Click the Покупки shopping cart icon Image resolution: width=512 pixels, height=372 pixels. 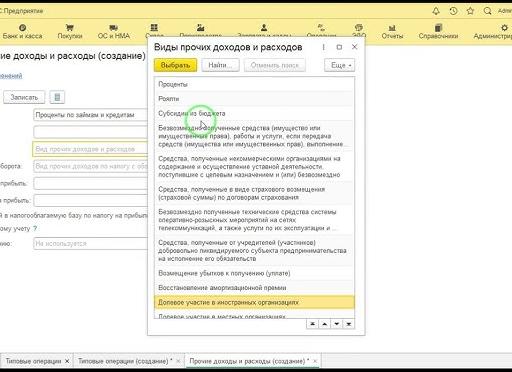click(x=70, y=28)
